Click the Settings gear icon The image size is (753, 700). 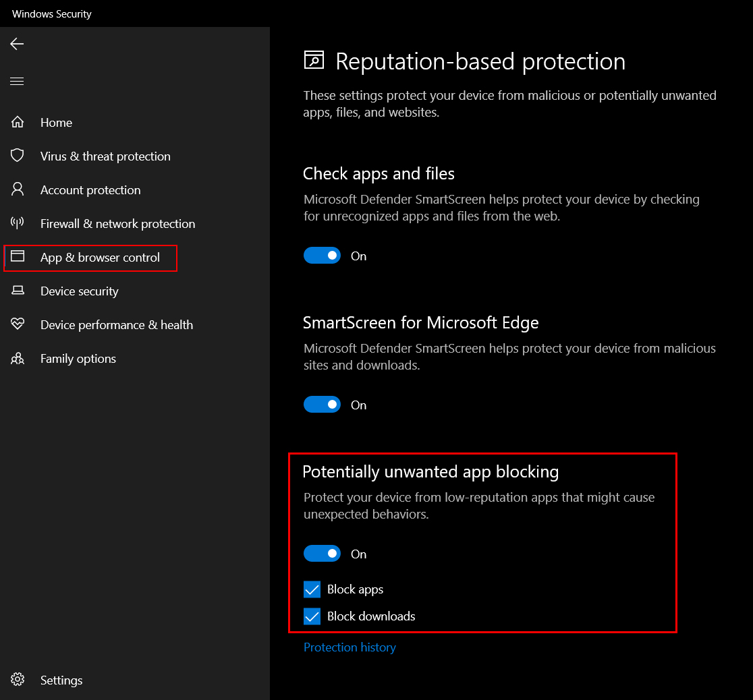[18, 679]
